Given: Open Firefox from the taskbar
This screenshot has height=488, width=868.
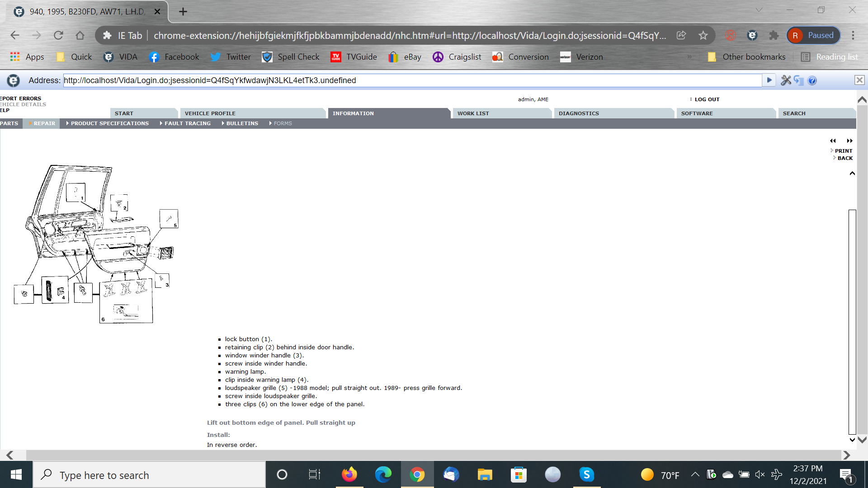Looking at the screenshot, I should pos(349,475).
